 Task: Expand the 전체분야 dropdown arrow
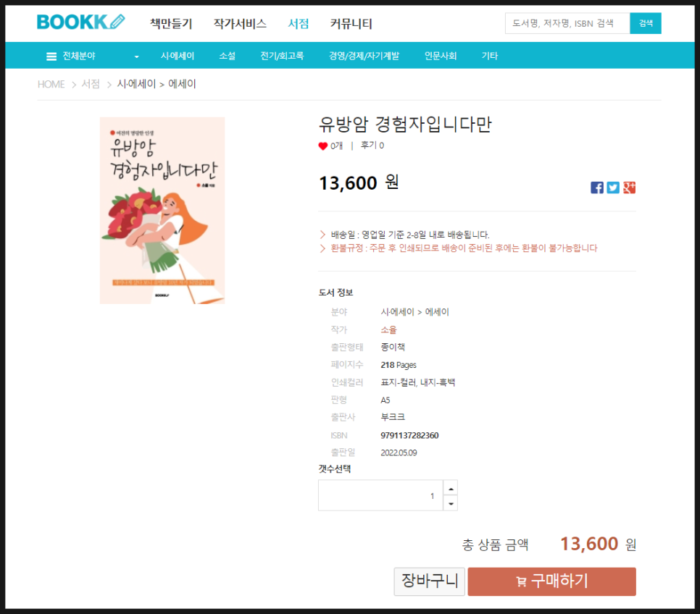pyautogui.click(x=137, y=56)
